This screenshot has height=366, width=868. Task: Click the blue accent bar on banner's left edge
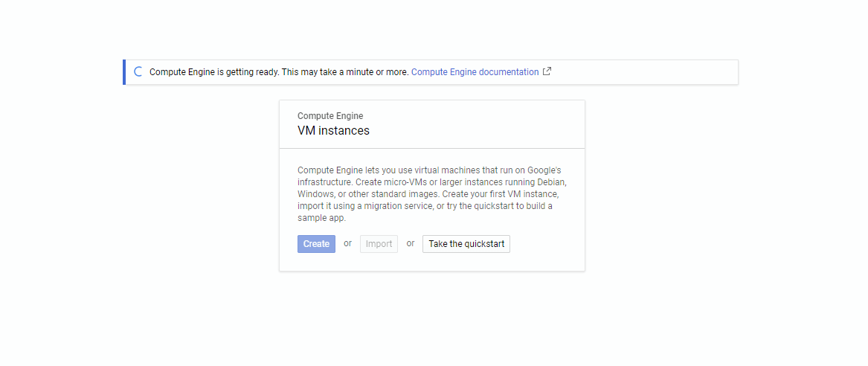(x=124, y=72)
